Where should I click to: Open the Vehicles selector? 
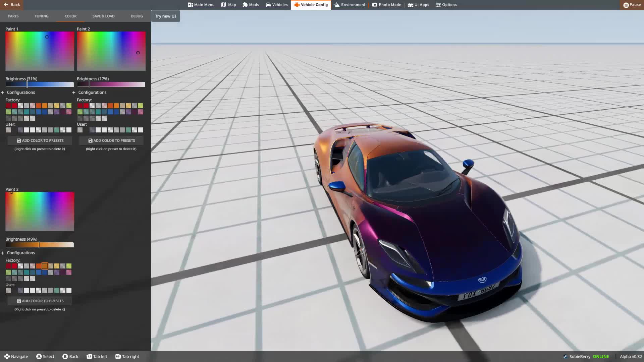tap(276, 5)
